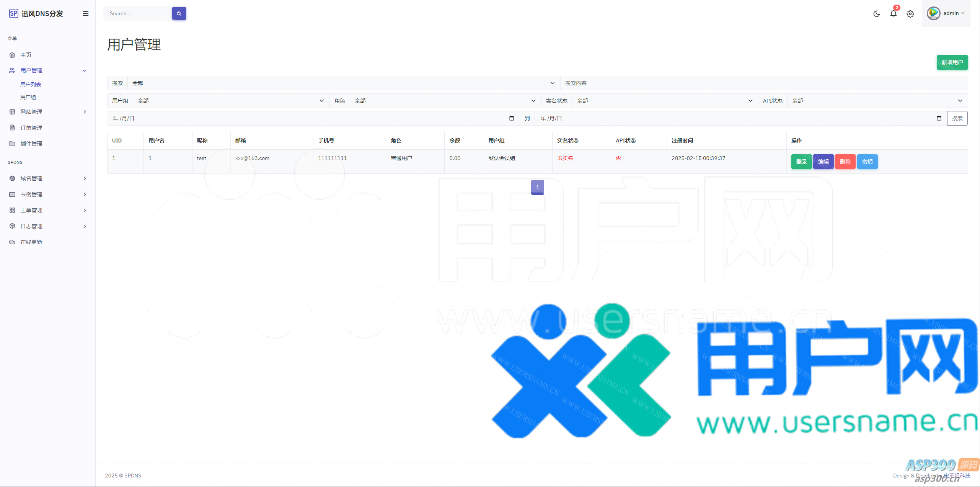This screenshot has height=487, width=980.
Task: Open 在线更新 cloud icon
Action: coord(12,242)
